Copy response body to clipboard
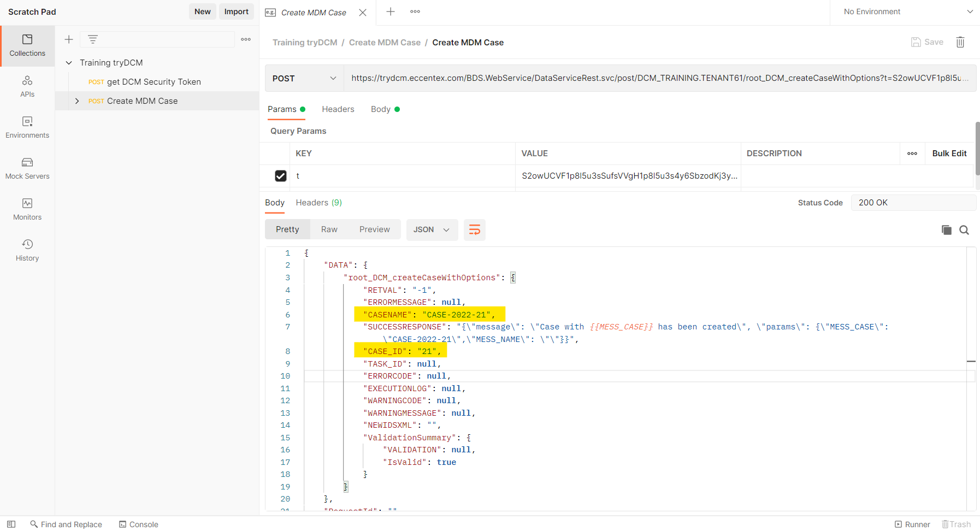980x531 pixels. 947,230
